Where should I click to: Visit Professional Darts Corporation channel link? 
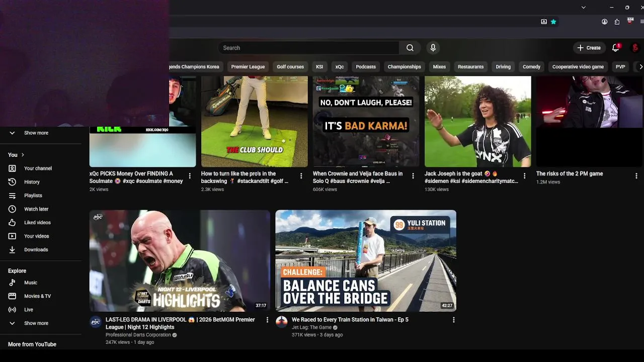138,335
